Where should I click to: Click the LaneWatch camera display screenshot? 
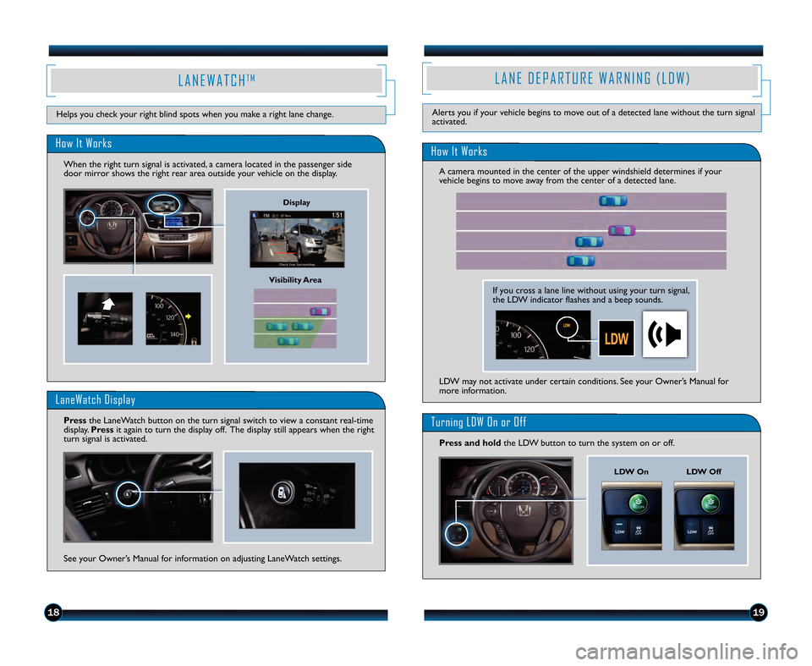pos(296,240)
